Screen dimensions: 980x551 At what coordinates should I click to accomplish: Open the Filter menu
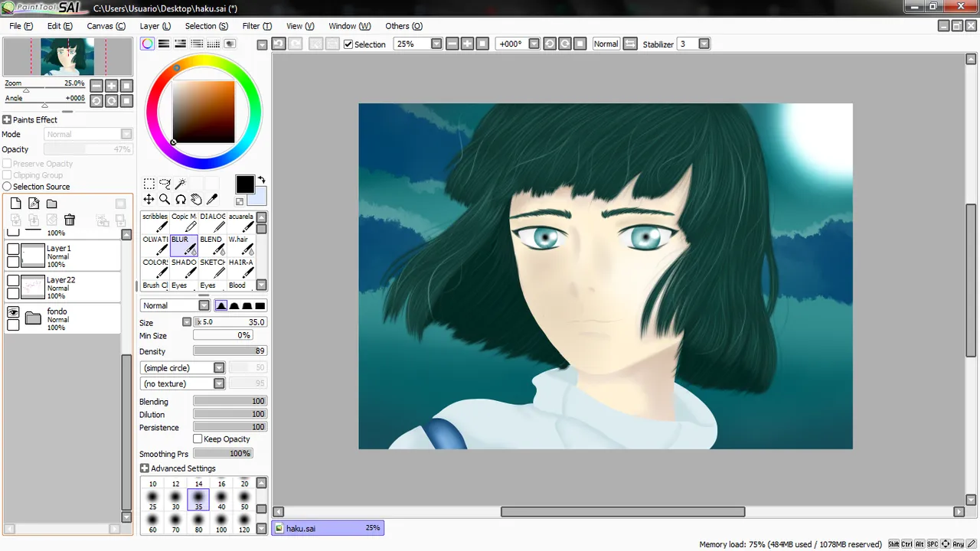pyautogui.click(x=256, y=26)
